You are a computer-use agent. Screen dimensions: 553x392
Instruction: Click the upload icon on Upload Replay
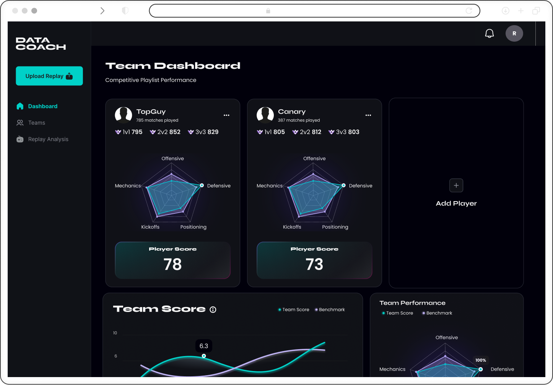pos(69,76)
